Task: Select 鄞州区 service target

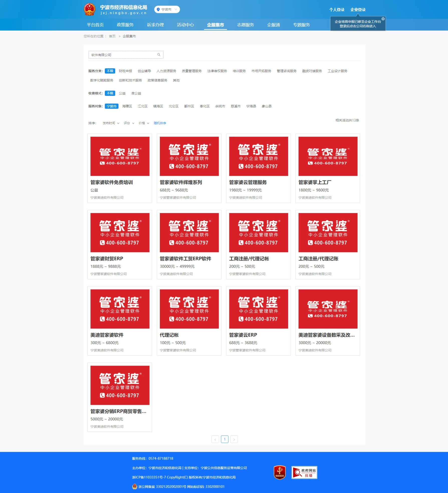Action: click(x=189, y=106)
